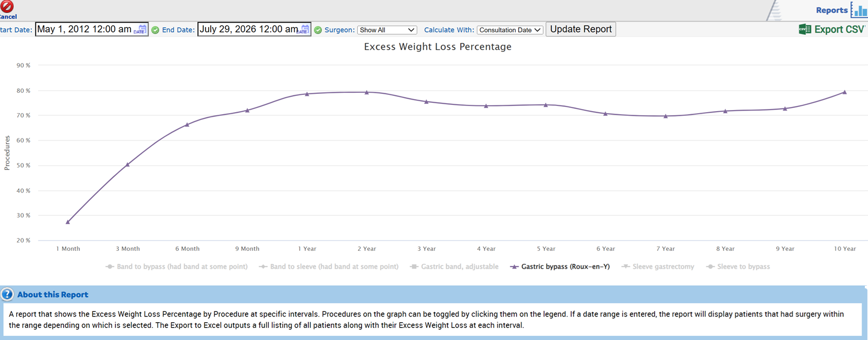Click the red Cancel icon
Viewport: 868px width, 340px height.
click(7, 6)
